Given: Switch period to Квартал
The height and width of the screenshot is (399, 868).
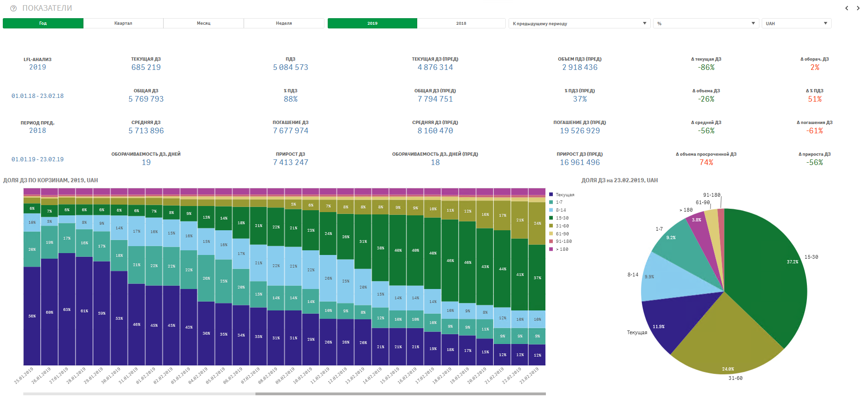Looking at the screenshot, I should pyautogui.click(x=123, y=23).
